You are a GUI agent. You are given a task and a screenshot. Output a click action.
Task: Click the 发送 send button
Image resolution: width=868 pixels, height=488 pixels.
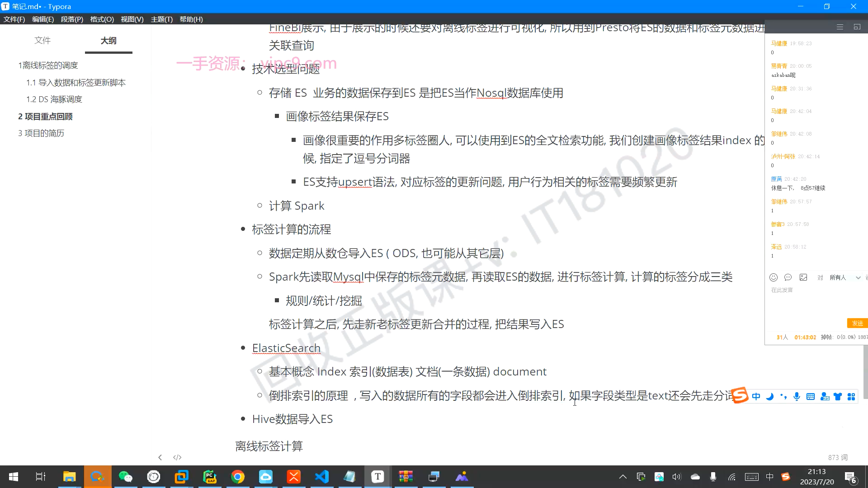pyautogui.click(x=857, y=323)
